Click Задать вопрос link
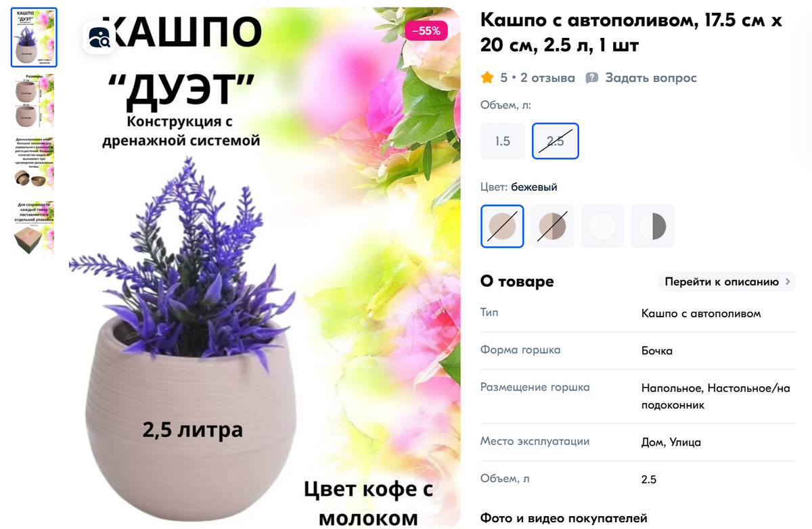Screen dimensions: 812x529 point(650,78)
